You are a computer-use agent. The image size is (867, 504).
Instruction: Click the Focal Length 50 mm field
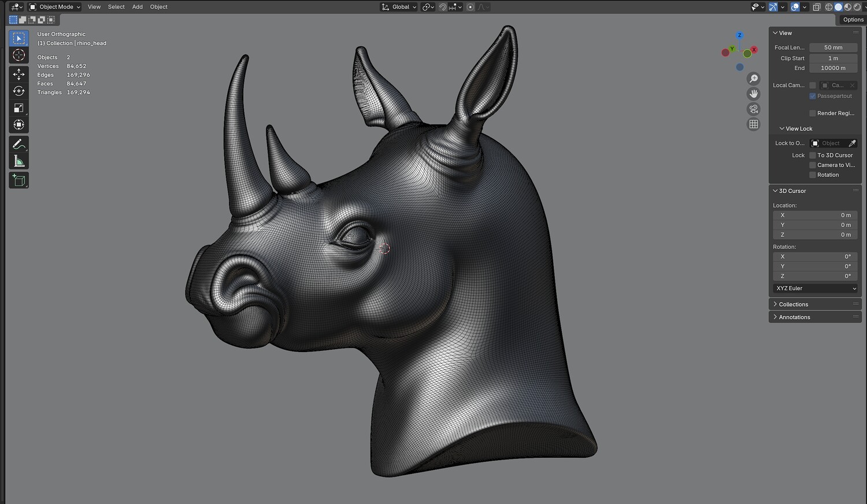coord(833,47)
